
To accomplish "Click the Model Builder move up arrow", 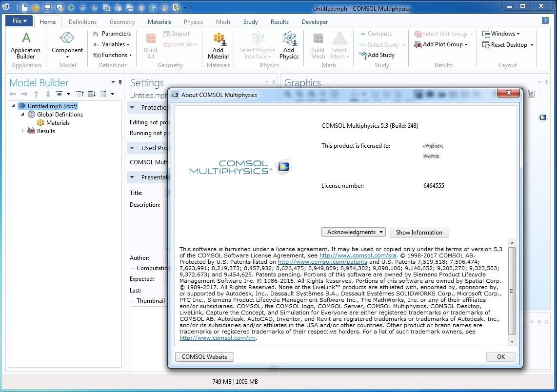I will (36, 94).
